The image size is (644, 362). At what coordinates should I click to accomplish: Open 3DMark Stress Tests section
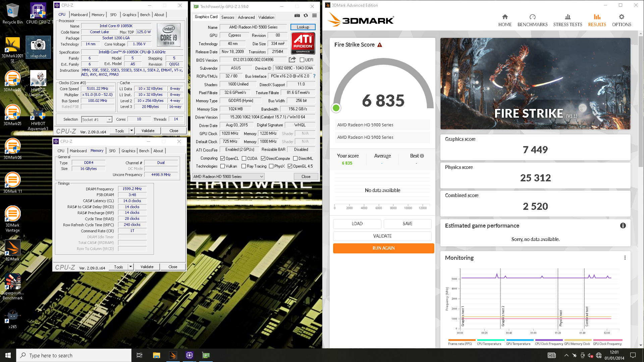point(568,20)
